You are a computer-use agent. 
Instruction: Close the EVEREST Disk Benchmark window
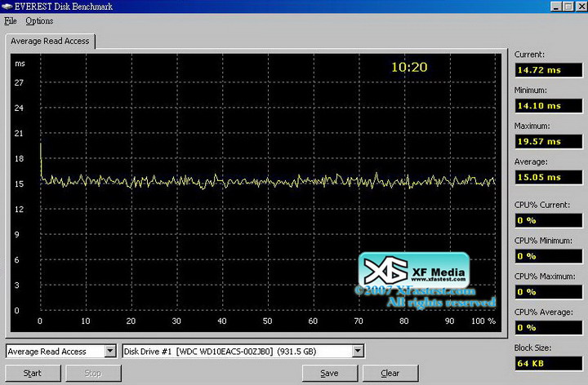(x=581, y=7)
